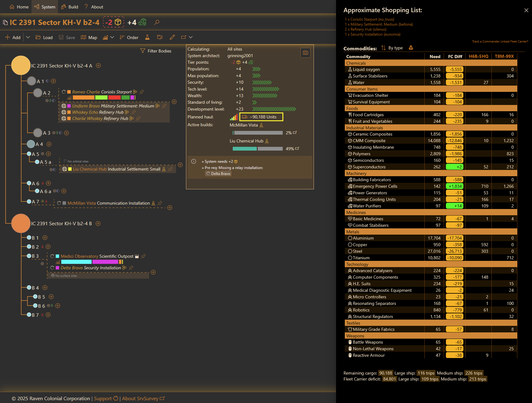
Task: Click the Add button
Action: (x=13, y=37)
